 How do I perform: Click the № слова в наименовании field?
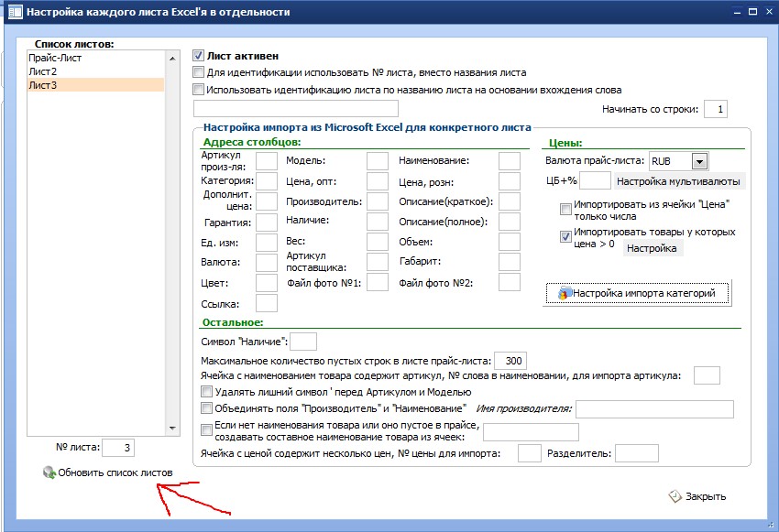[707, 375]
